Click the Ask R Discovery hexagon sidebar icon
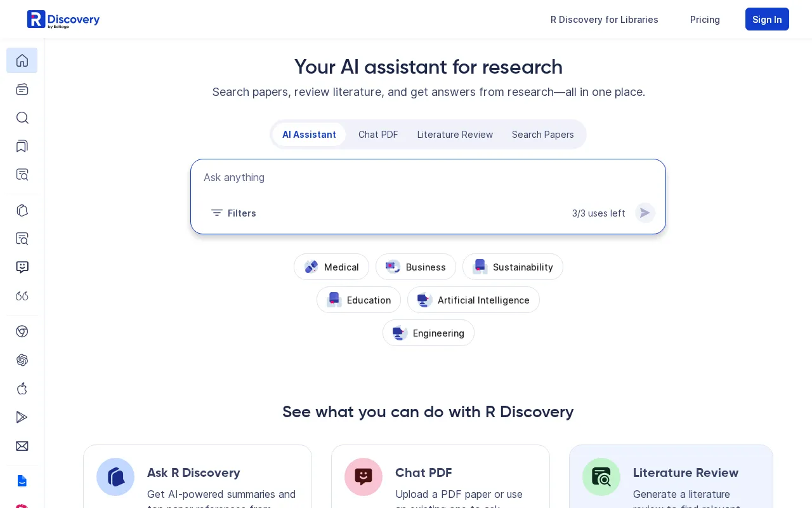Viewport: 812px width, 508px height. (x=22, y=210)
